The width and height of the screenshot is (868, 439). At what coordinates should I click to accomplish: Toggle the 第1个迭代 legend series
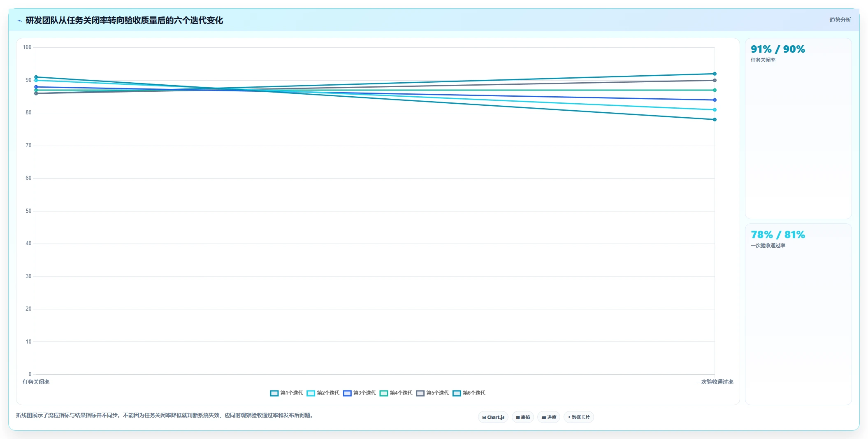coord(286,393)
